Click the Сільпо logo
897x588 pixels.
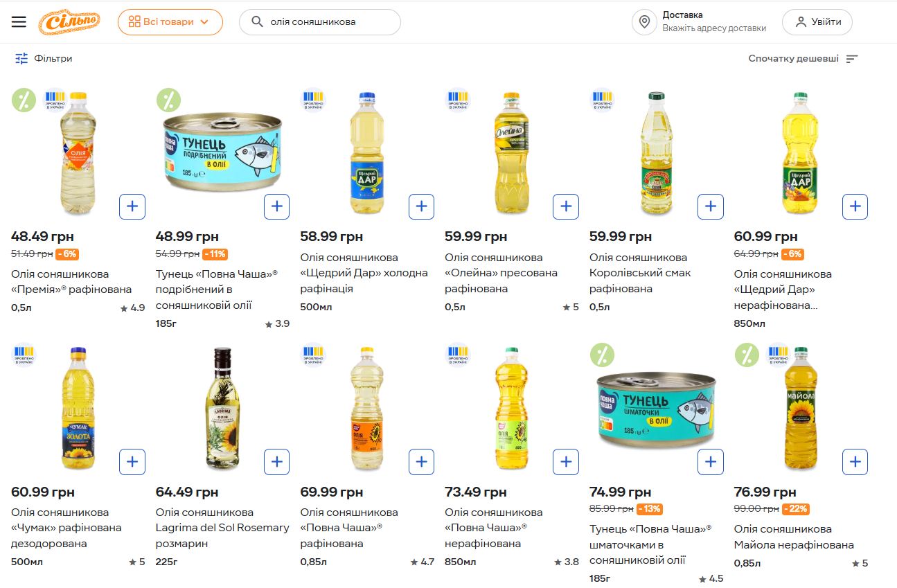[69, 21]
